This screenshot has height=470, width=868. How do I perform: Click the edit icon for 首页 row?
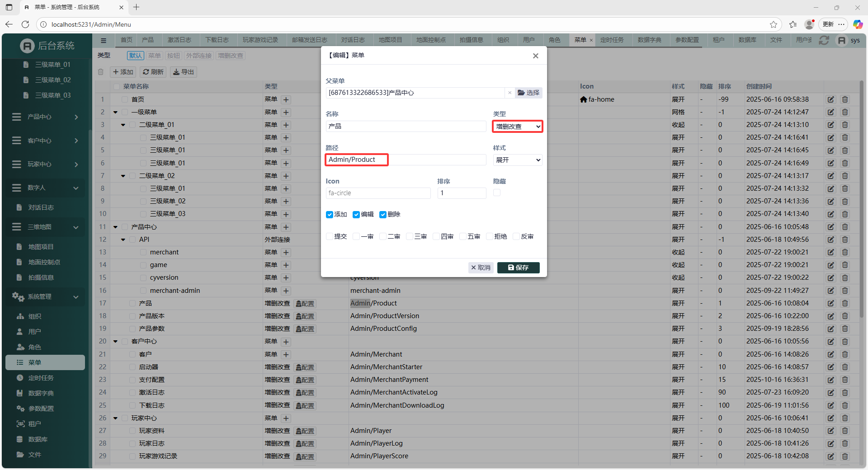pyautogui.click(x=830, y=99)
